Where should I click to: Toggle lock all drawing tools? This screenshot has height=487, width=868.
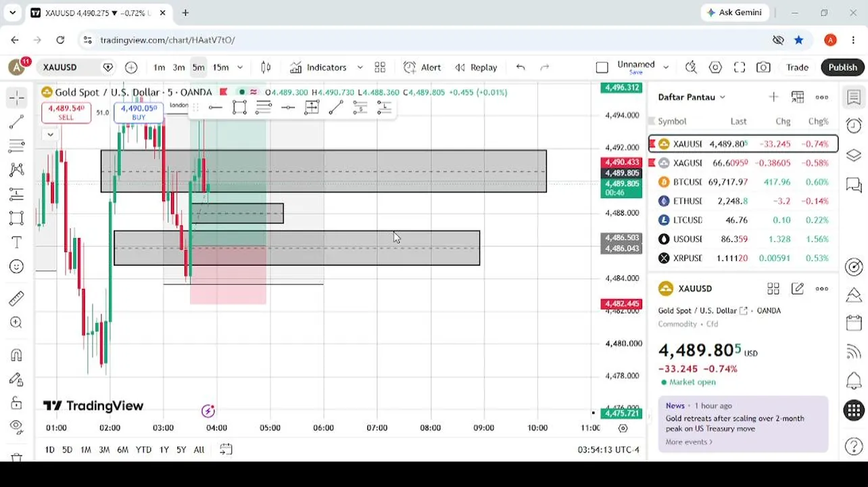[x=17, y=404]
